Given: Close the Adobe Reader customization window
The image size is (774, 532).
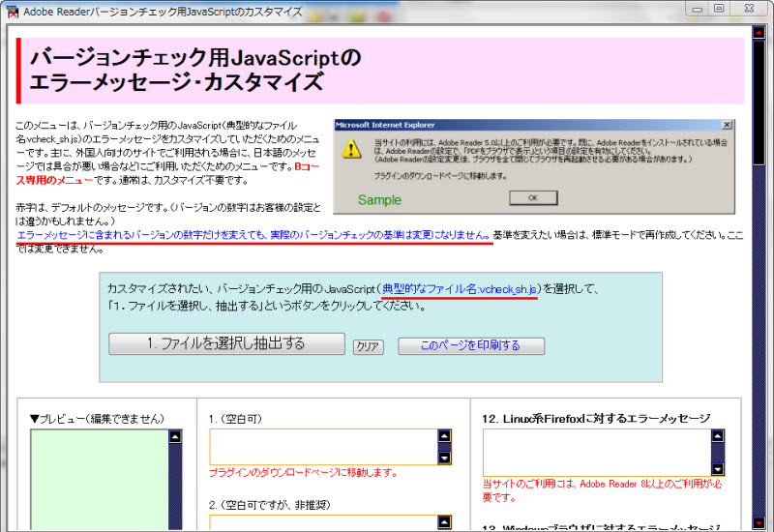Looking at the screenshot, I should pyautogui.click(x=749, y=9).
